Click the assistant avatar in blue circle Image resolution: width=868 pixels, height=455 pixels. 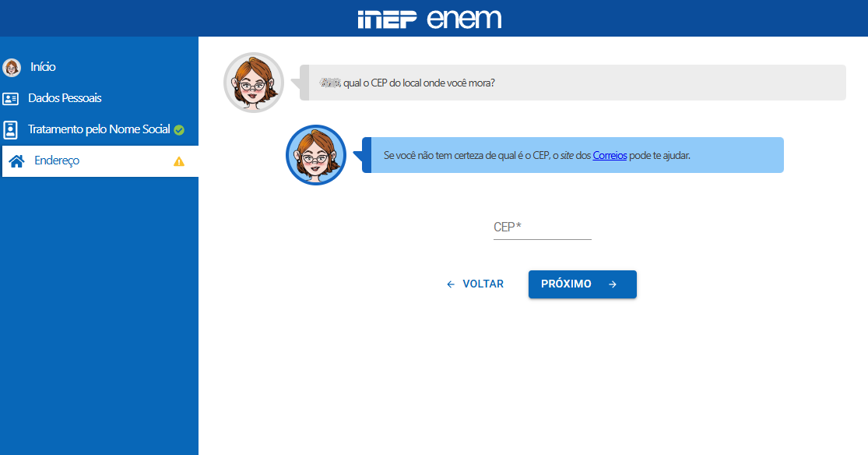pyautogui.click(x=316, y=155)
